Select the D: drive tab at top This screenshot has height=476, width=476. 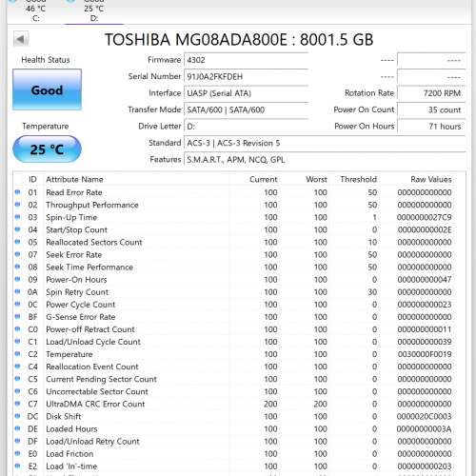(x=94, y=11)
